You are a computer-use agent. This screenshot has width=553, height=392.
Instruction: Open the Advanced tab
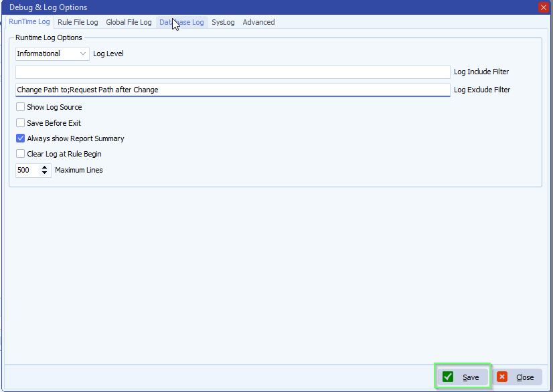[x=258, y=22]
